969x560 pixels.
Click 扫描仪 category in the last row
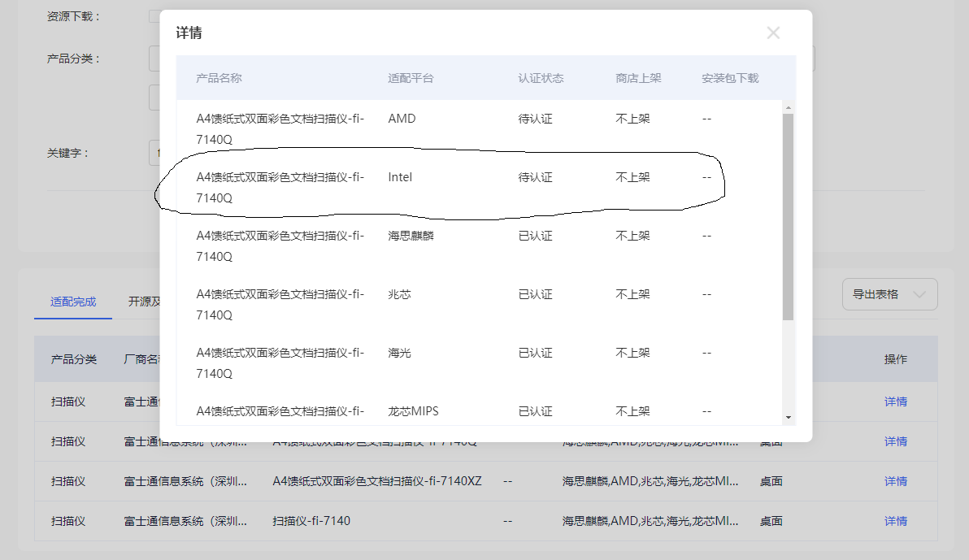click(x=68, y=521)
